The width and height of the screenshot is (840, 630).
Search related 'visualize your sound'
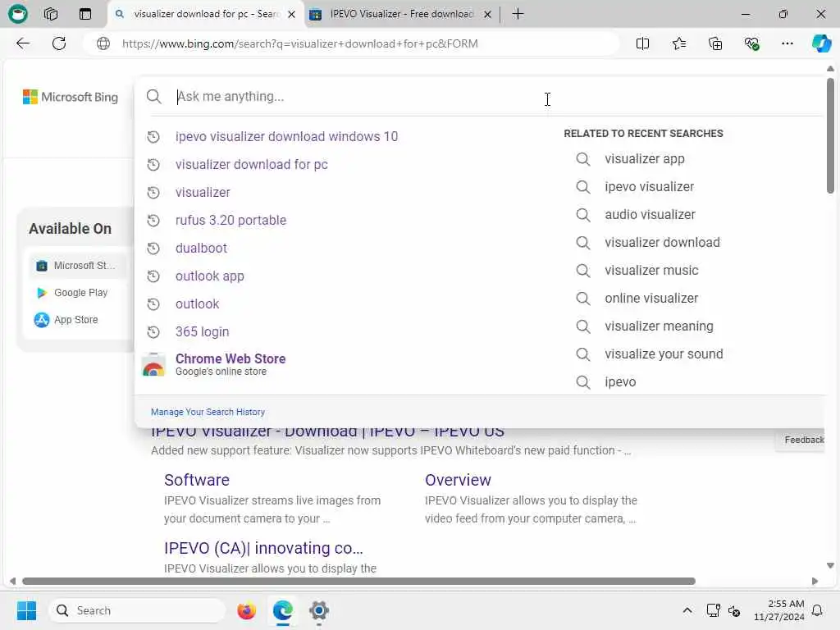[664, 354]
